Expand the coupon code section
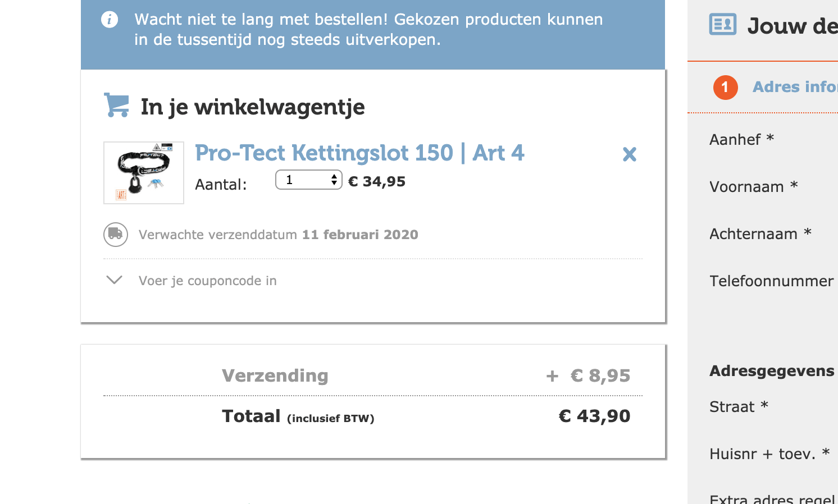Image resolution: width=838 pixels, height=504 pixels. tap(207, 281)
